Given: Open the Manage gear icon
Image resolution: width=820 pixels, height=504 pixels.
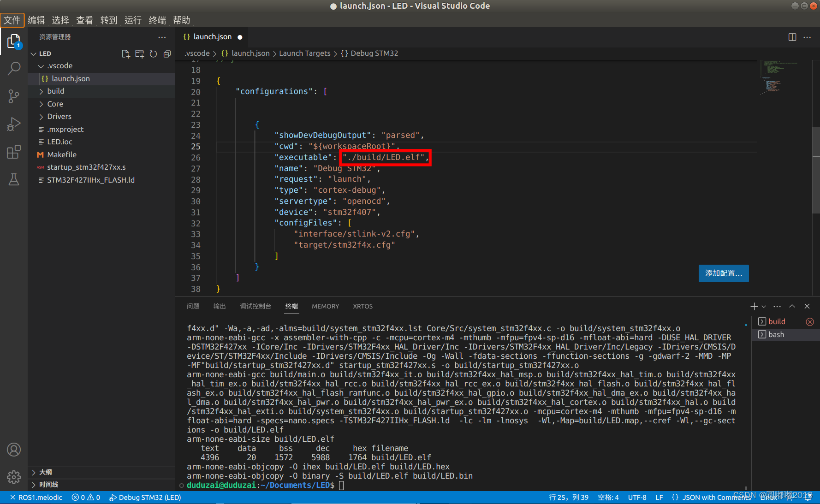Looking at the screenshot, I should pyautogui.click(x=14, y=477).
